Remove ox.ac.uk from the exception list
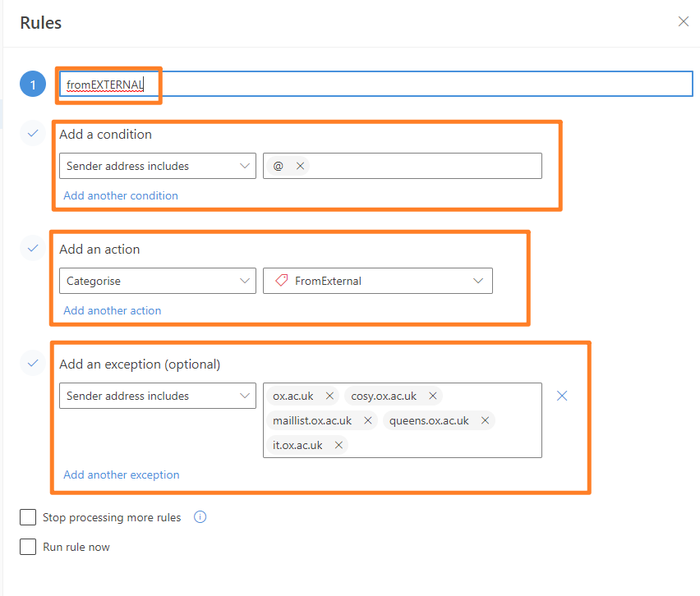This screenshot has width=700, height=596. (x=329, y=396)
